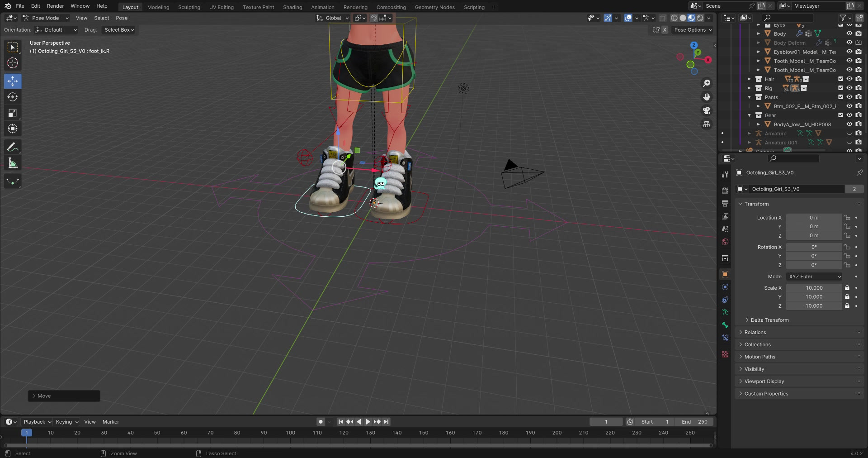
Task: Select the Select Box tool in toolbar
Action: tap(13, 47)
